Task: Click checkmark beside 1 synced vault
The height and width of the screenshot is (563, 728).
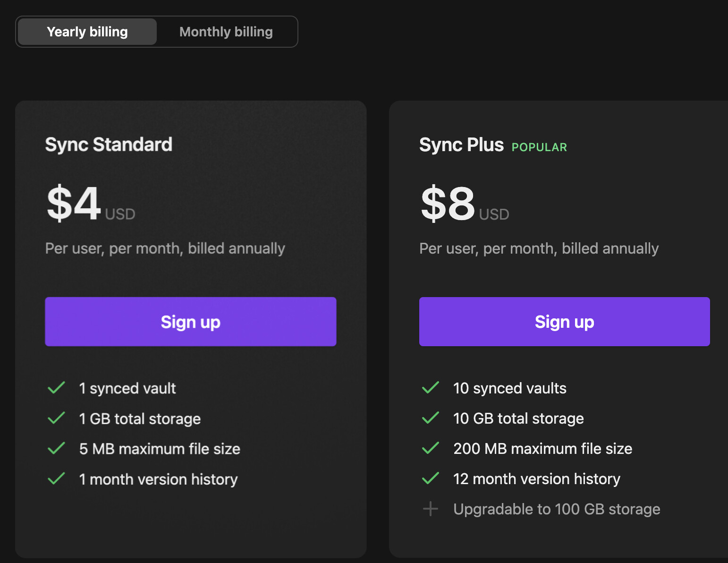Action: (57, 388)
